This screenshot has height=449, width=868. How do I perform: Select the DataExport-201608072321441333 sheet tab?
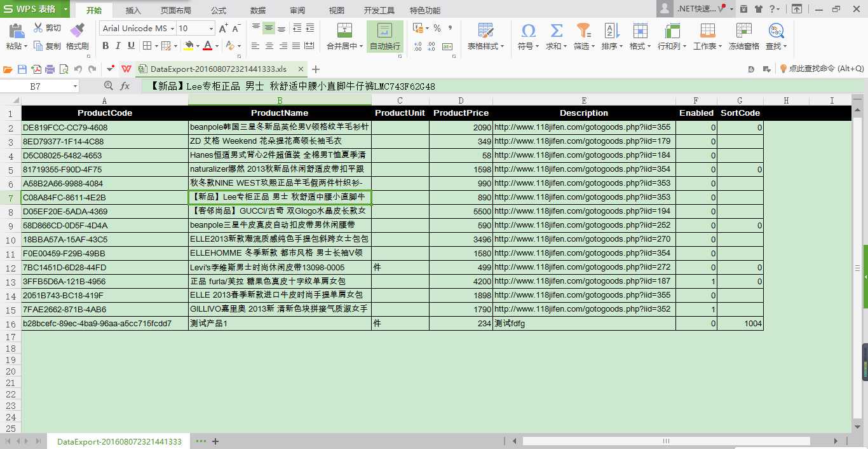[119, 441]
